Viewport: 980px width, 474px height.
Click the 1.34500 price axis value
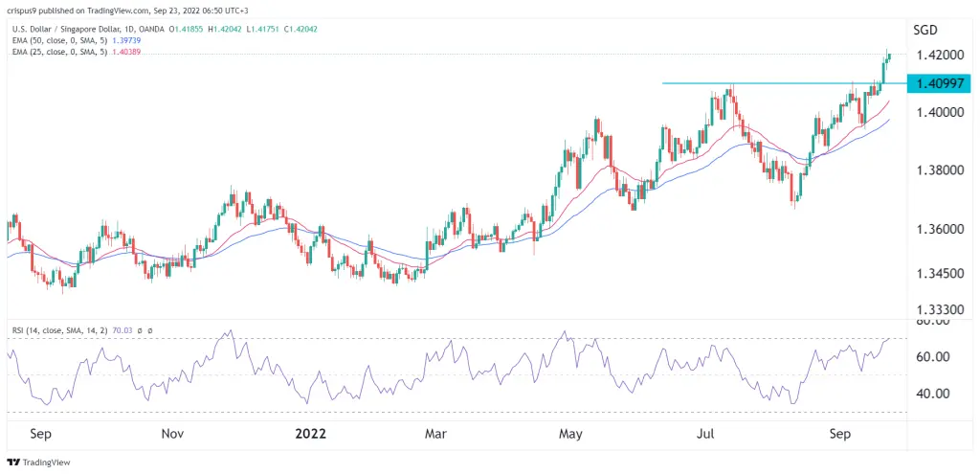pyautogui.click(x=940, y=273)
